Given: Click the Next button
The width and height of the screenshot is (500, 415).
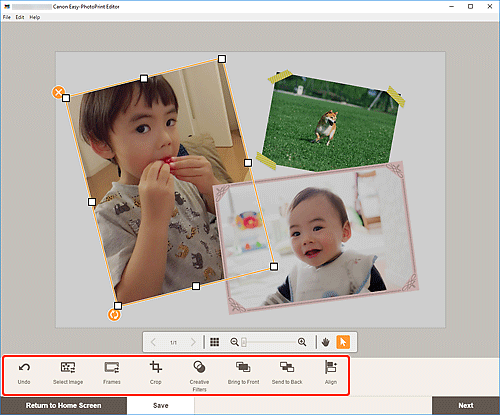Looking at the screenshot, I should [466, 405].
